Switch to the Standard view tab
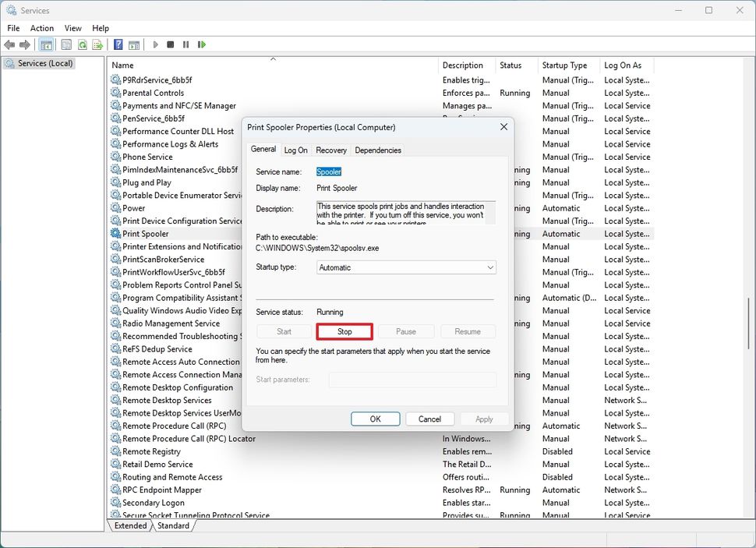 (173, 525)
